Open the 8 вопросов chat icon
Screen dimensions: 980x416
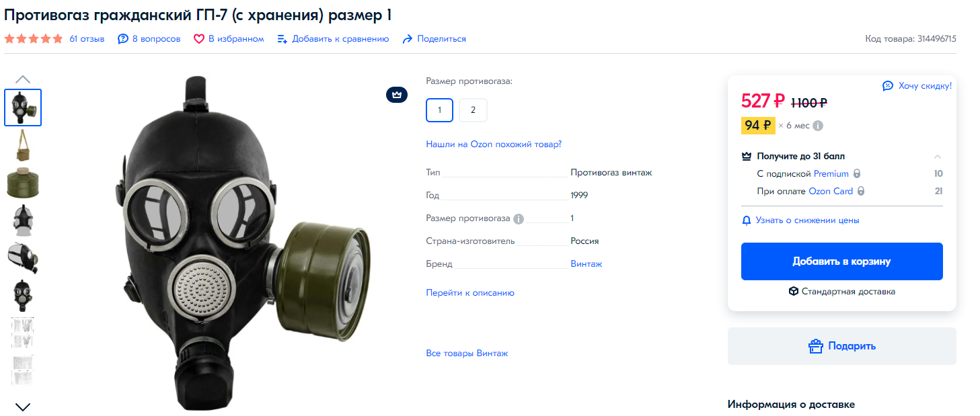[123, 39]
